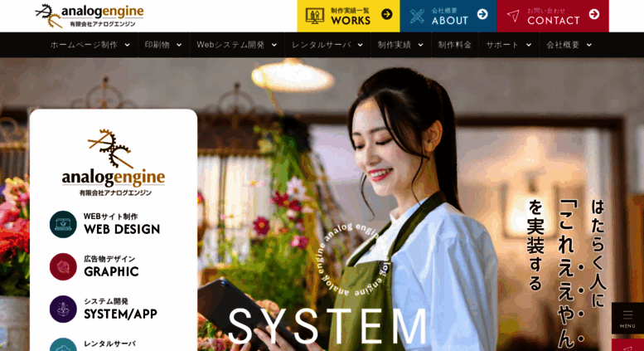The image size is (644, 351).
Task: Open the 制作料金 menu item
Action: click(455, 45)
